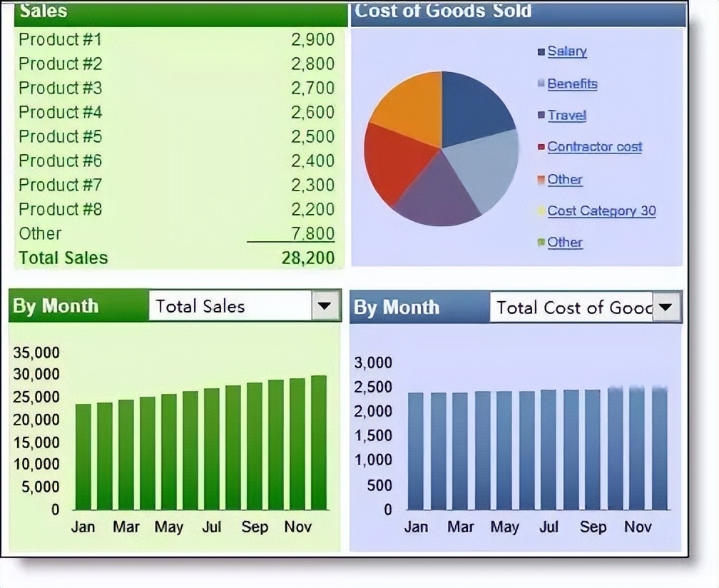The image size is (719, 588).
Task: Select the December bar in cost chart
Action: click(x=659, y=449)
